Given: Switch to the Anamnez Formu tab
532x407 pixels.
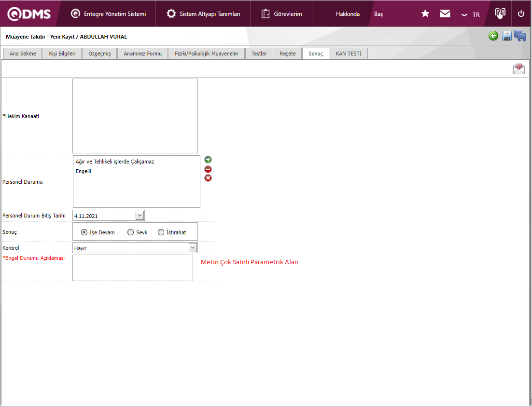Looking at the screenshot, I should point(142,54).
